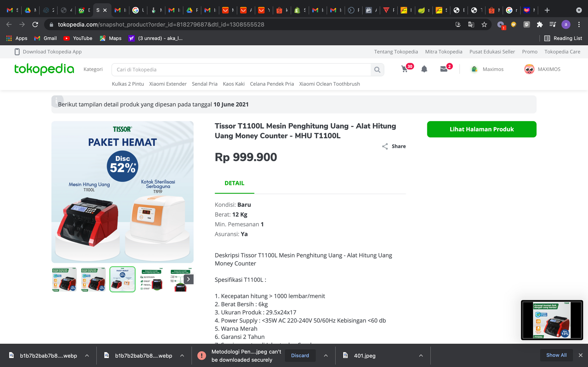Image resolution: width=588 pixels, height=367 pixels.
Task: Select the DETAIL tab
Action: (x=234, y=183)
